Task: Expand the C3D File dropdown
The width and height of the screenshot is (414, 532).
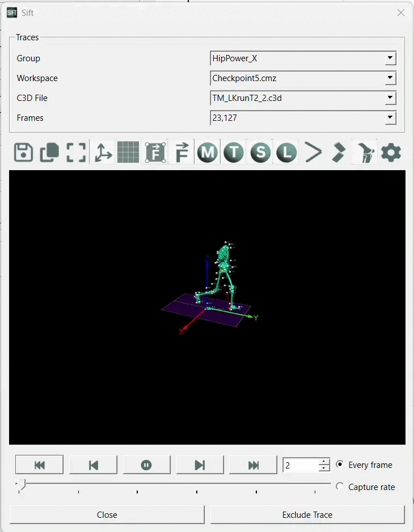Action: point(303,98)
